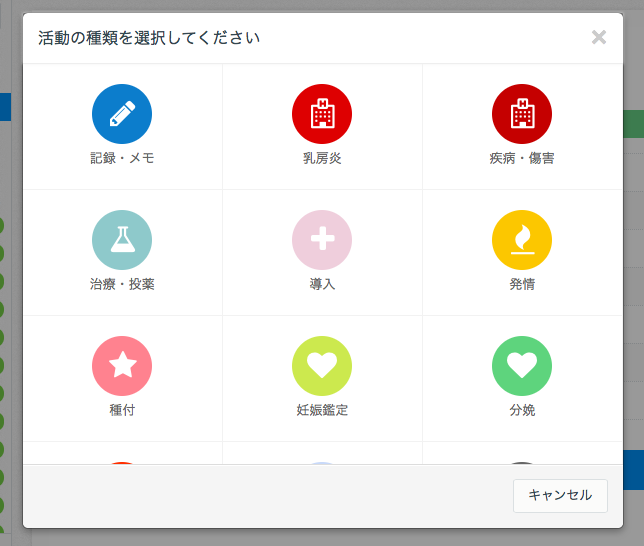Pick the dark red 疾病・傷害 icon
This screenshot has height=546, width=644.
click(x=522, y=114)
